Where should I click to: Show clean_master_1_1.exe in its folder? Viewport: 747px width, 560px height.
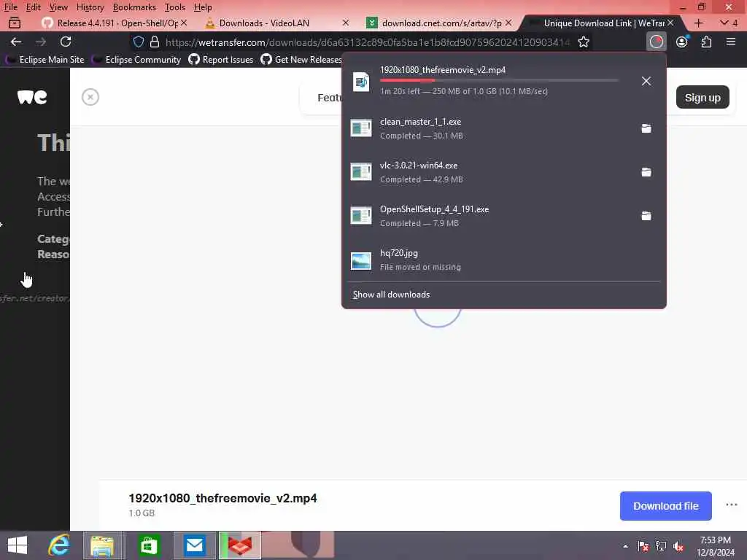646,128
